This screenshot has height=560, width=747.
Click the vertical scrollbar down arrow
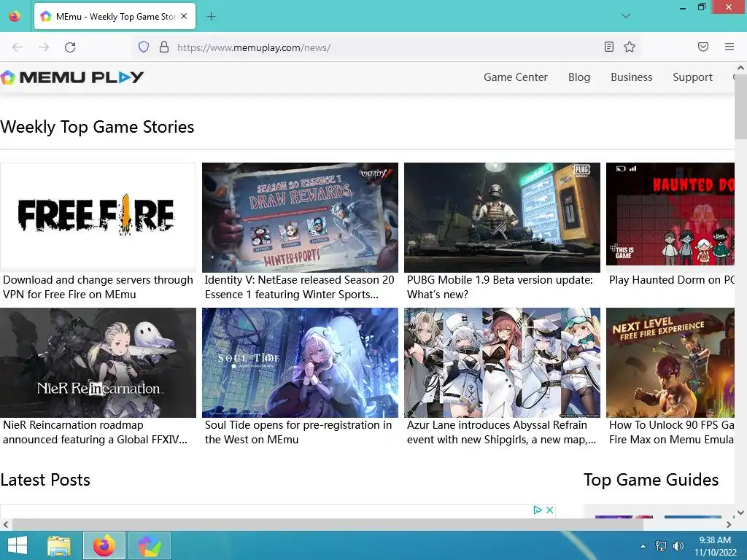[x=741, y=513]
